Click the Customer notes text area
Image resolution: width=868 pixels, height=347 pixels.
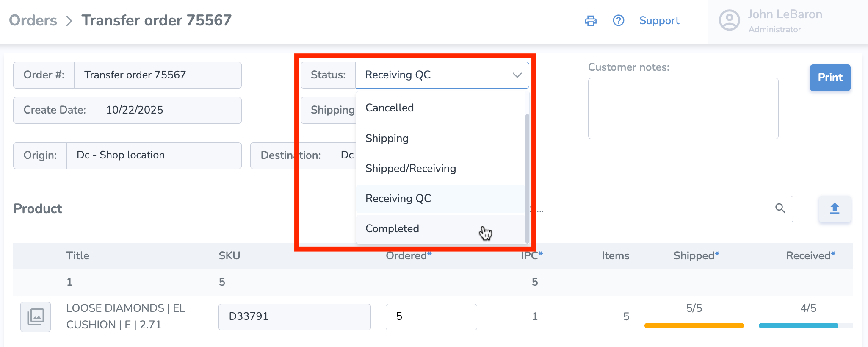[683, 108]
